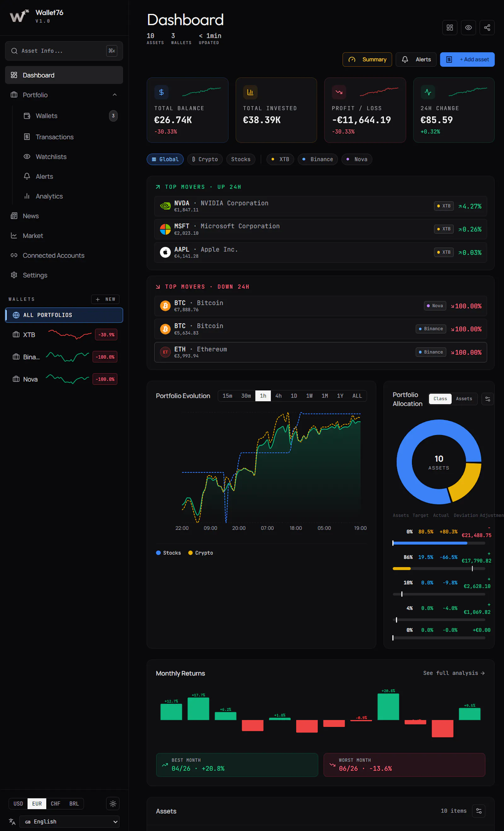The height and width of the screenshot is (831, 504).
Task: Focus the Asset Info search field
Action: coord(64,51)
